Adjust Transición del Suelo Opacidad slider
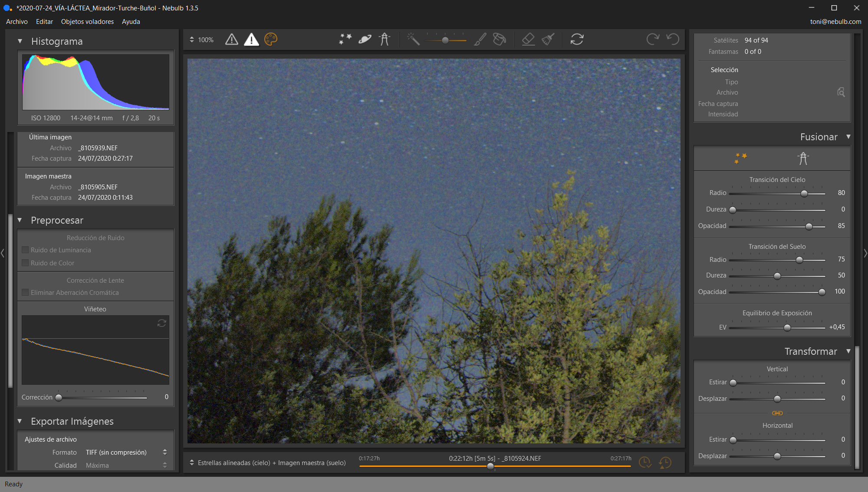Viewport: 868px width, 492px height. tap(822, 292)
